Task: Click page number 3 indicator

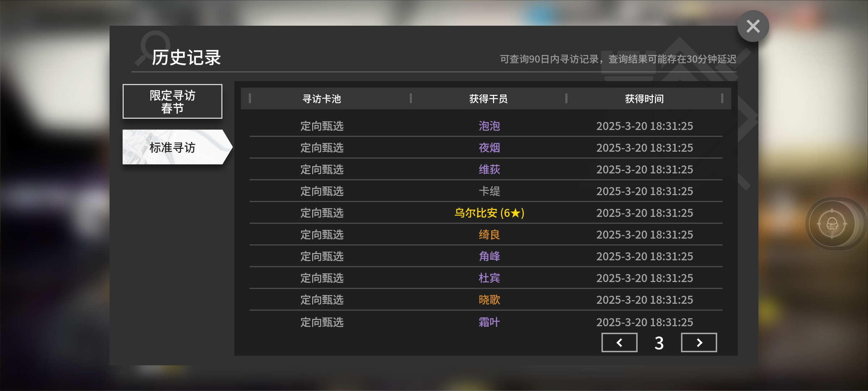Action: 659,343
